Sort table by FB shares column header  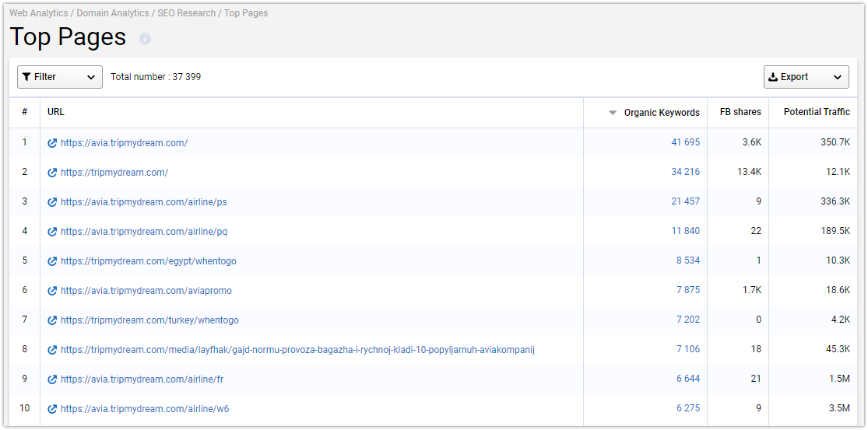[x=740, y=112]
